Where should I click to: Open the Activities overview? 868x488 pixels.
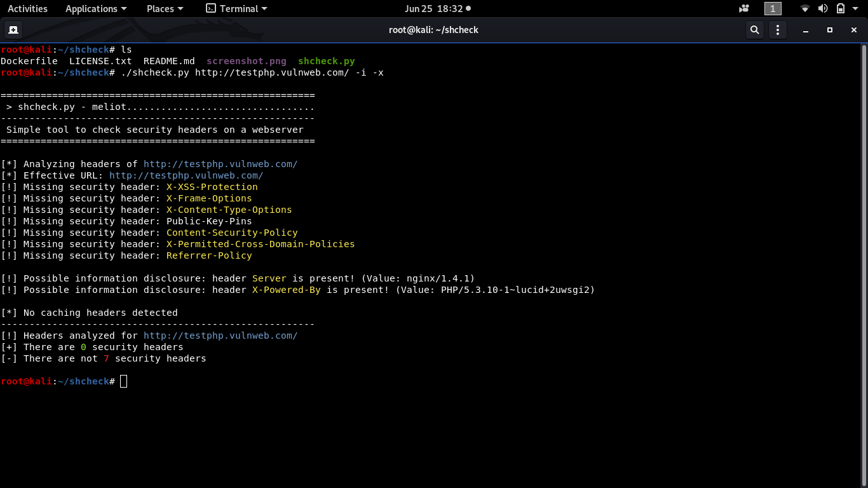(x=27, y=9)
